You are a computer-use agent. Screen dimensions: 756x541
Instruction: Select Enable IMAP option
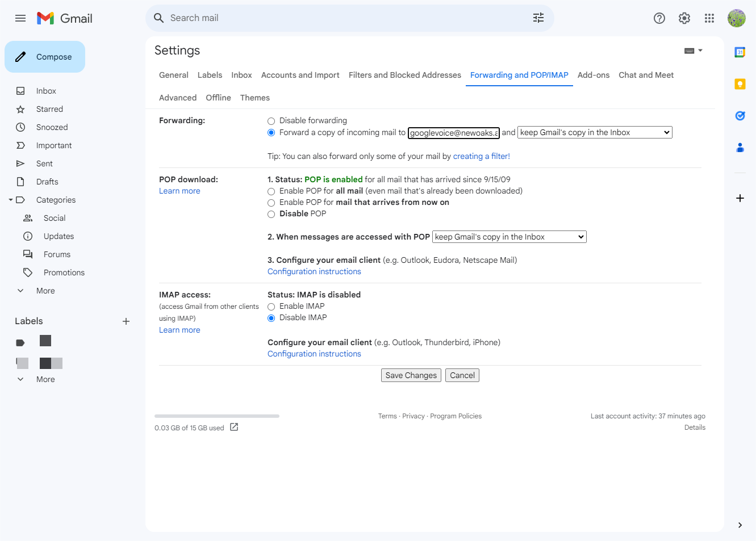pyautogui.click(x=271, y=307)
